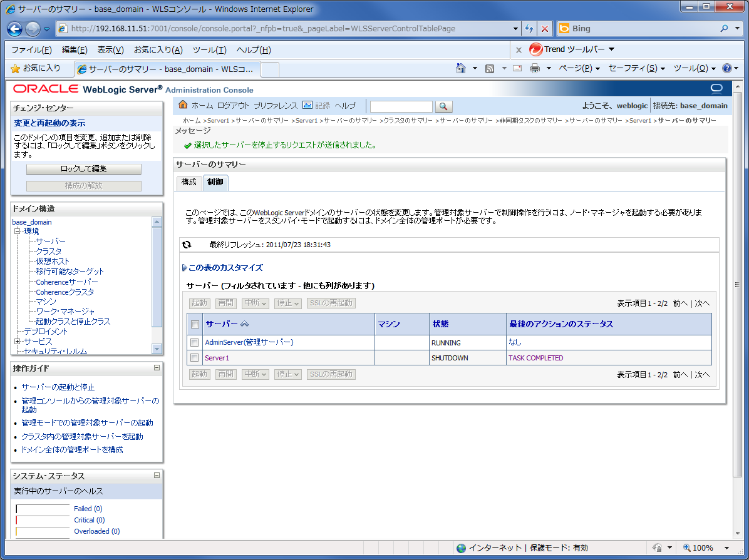Click the blue help question mark icon
Screen dimensions: 749x560
[x=726, y=68]
